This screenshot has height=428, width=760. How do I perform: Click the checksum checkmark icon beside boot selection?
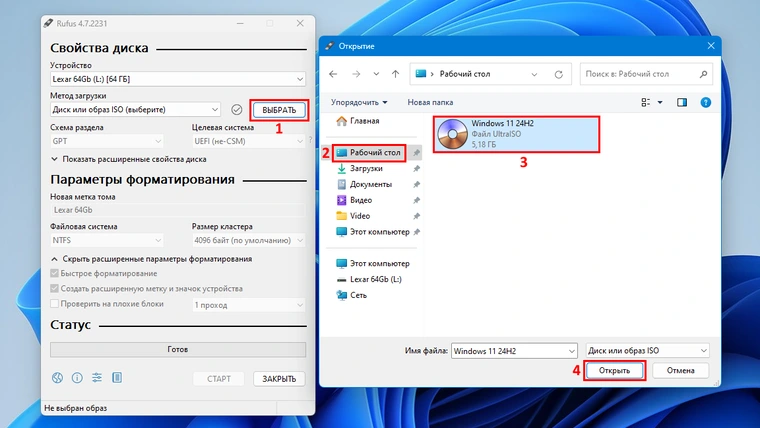[x=236, y=109]
